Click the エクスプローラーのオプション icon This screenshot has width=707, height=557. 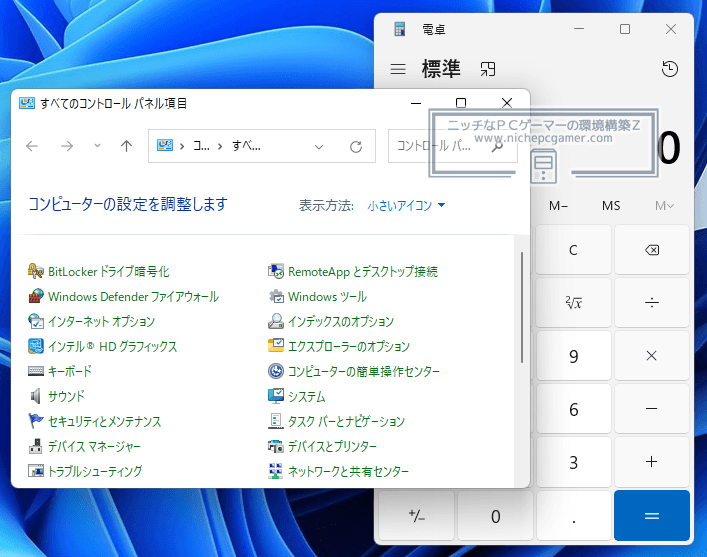click(x=275, y=346)
